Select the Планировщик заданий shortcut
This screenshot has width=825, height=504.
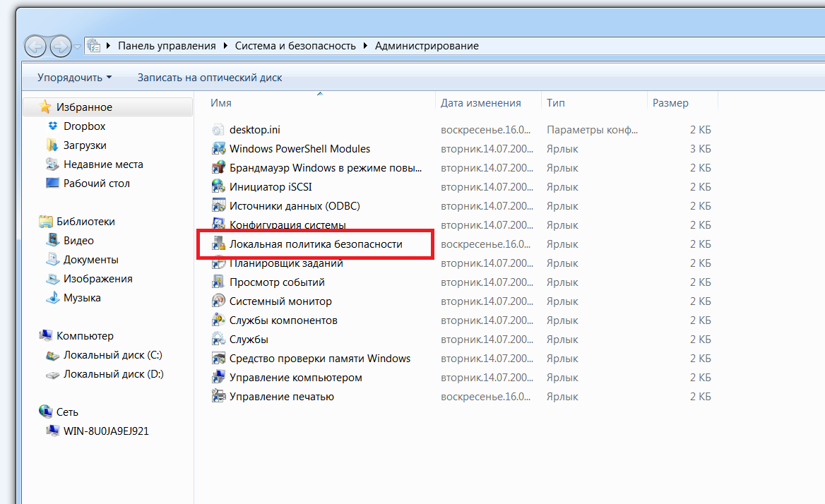pos(286,263)
